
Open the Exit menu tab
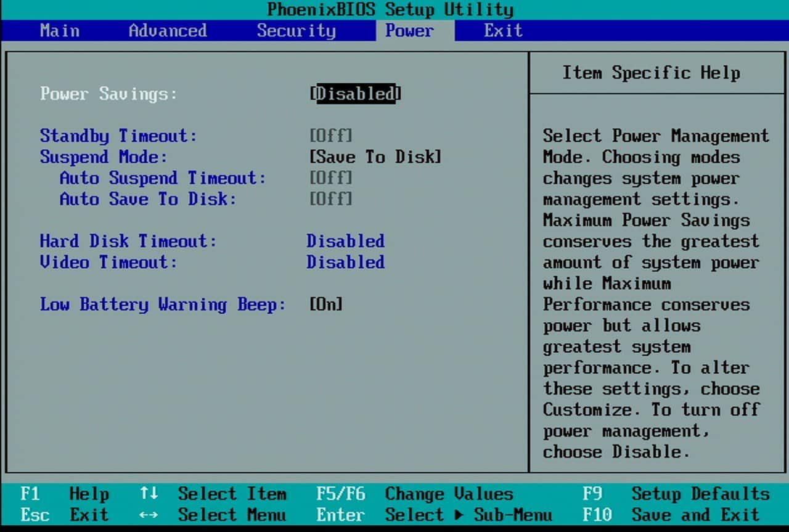pos(503,31)
